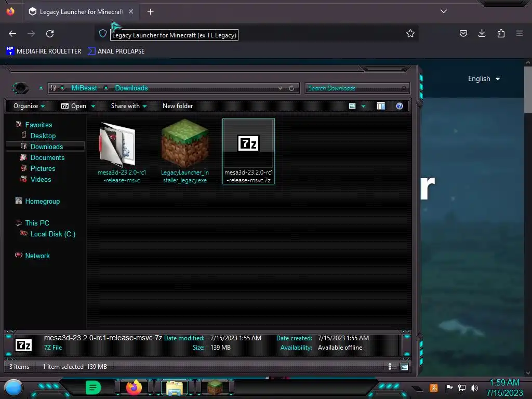Open Firefox from the taskbar
The height and width of the screenshot is (399, 532).
[134, 388]
